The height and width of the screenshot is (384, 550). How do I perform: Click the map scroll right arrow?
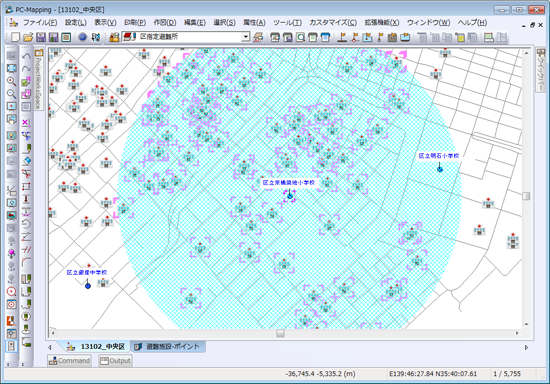point(517,333)
